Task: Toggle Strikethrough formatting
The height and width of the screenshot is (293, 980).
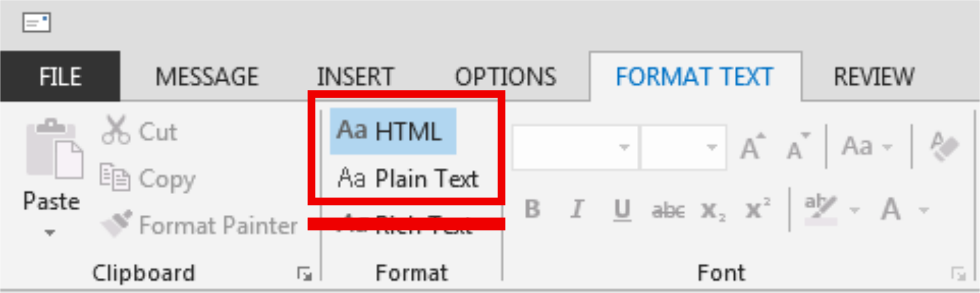Action: [668, 210]
